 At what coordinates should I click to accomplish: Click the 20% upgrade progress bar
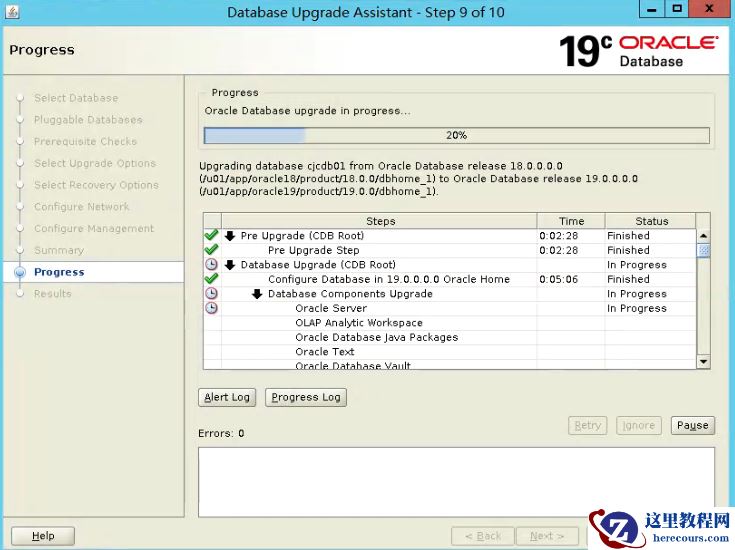coord(457,136)
